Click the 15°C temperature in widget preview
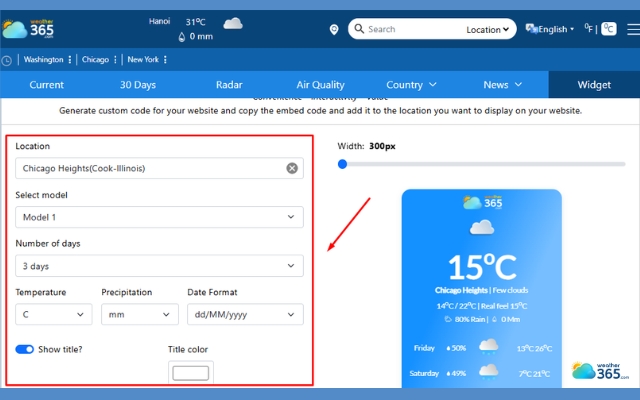The width and height of the screenshot is (640, 400). pyautogui.click(x=482, y=267)
